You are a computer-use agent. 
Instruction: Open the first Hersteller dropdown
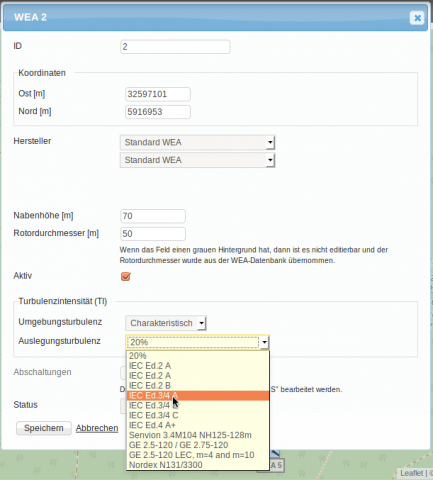click(197, 142)
